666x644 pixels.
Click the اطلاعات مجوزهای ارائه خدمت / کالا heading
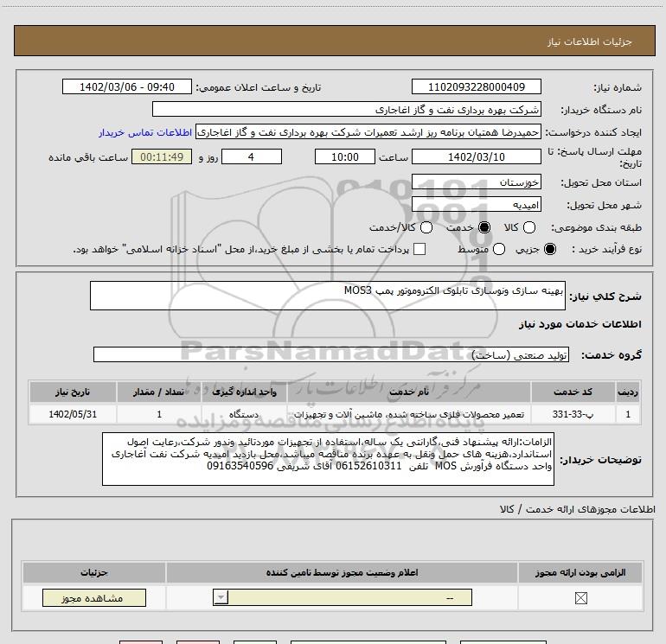click(x=577, y=508)
